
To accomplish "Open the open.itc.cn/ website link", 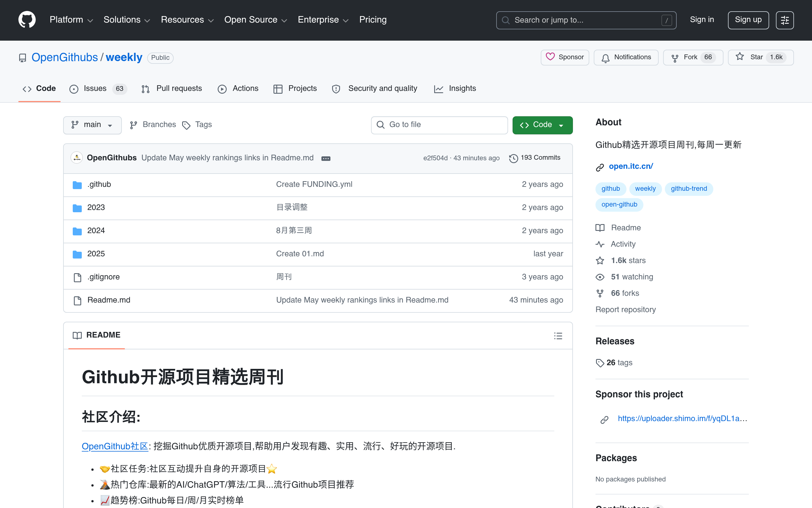I will (x=631, y=166).
